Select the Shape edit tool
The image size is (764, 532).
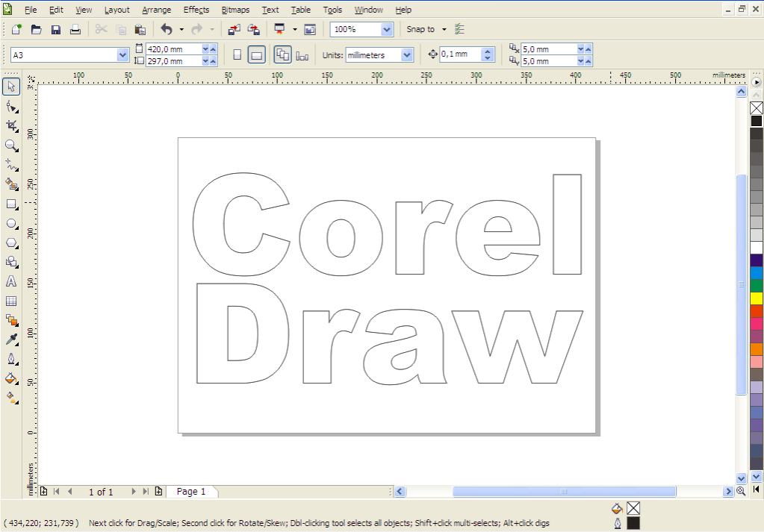[x=11, y=107]
